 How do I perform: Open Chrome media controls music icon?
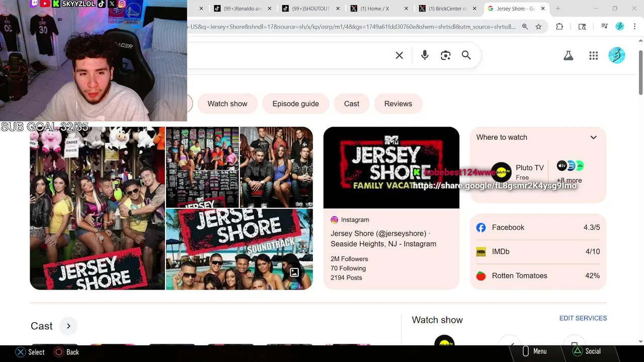(x=605, y=27)
